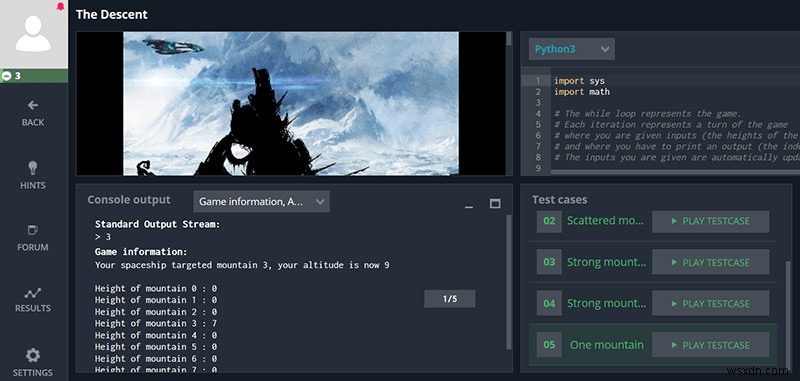This screenshot has width=800, height=381.
Task: Play testcase 05 One mountain
Action: pyautogui.click(x=710, y=345)
